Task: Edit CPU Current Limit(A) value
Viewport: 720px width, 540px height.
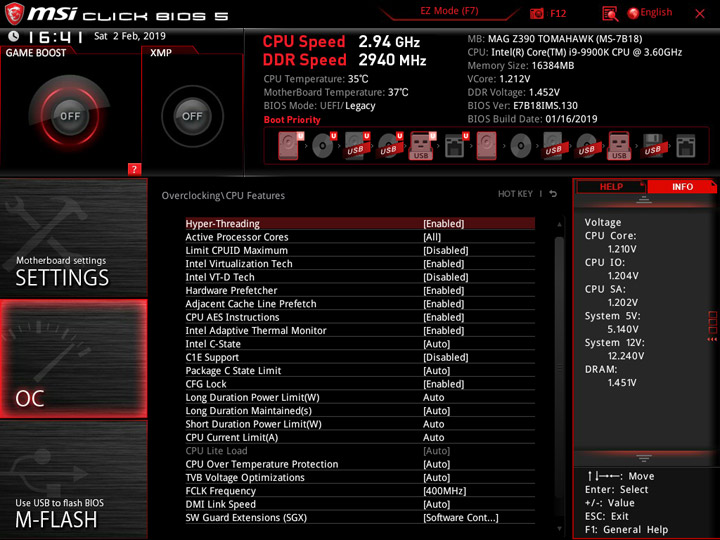Action: [x=360, y=437]
